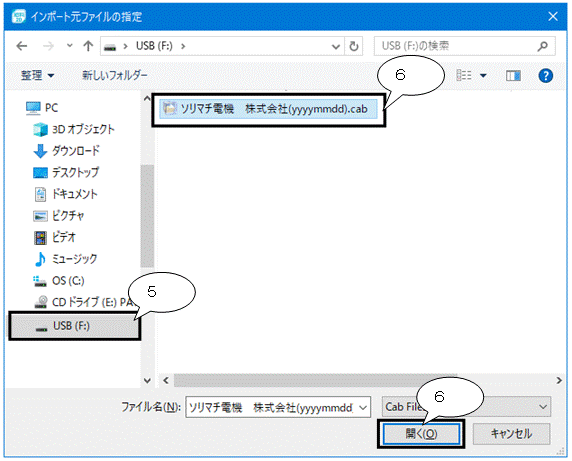Image resolution: width=572 pixels, height=461 pixels.
Task: Click the drive icon in address bar
Action: pos(110,47)
